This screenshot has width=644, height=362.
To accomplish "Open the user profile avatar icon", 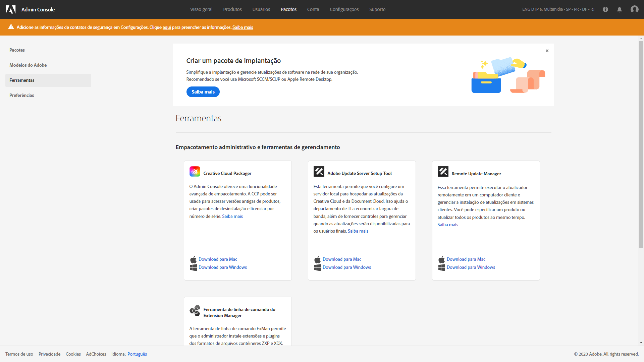I will point(634,9).
